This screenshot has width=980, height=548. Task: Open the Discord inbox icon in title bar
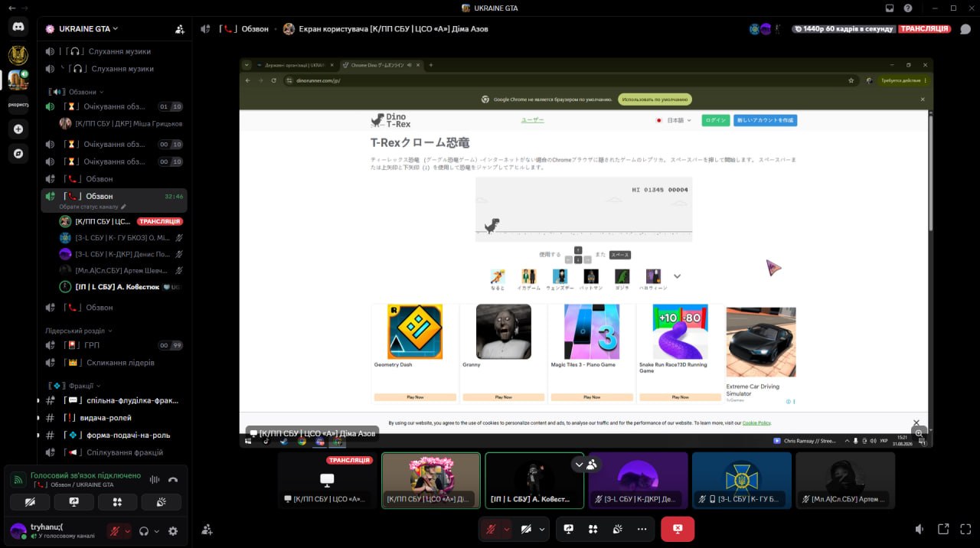tap(890, 8)
